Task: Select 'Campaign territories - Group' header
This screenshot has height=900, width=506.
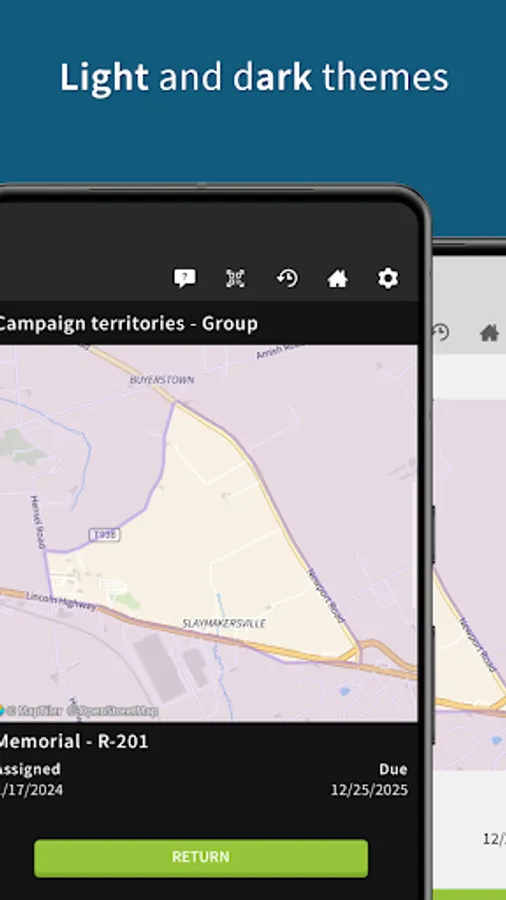Action: 127,323
